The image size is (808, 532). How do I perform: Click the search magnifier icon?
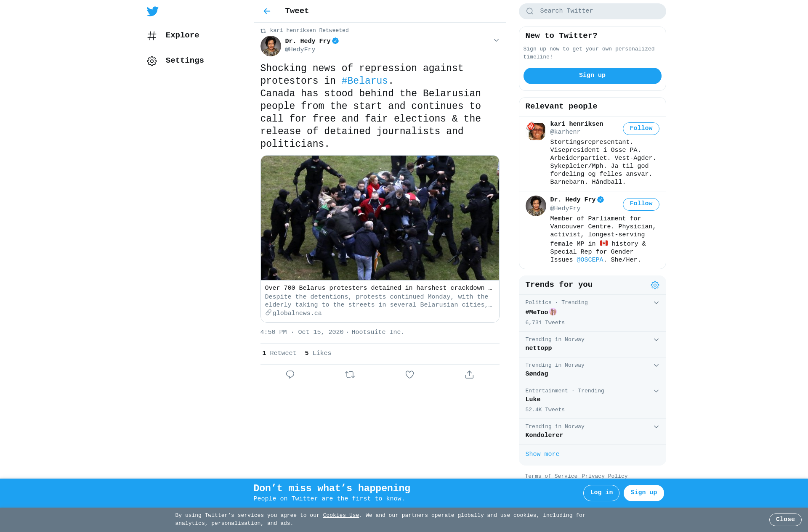[530, 11]
